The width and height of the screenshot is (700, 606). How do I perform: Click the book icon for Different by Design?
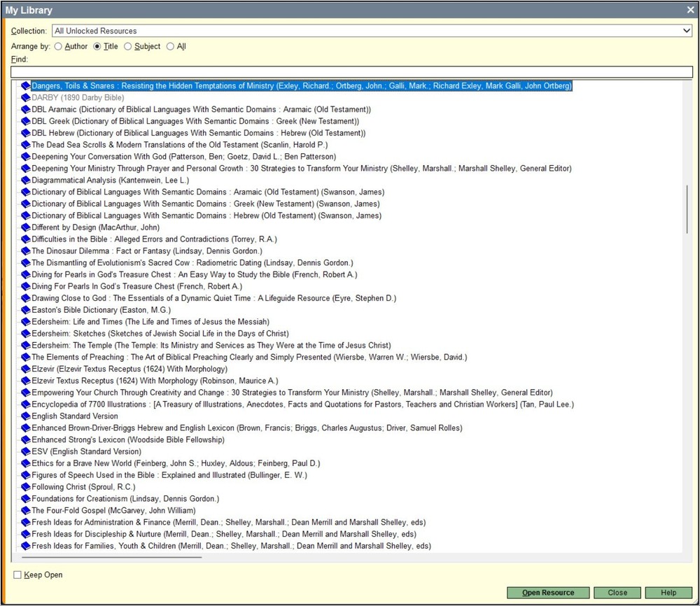click(x=26, y=227)
